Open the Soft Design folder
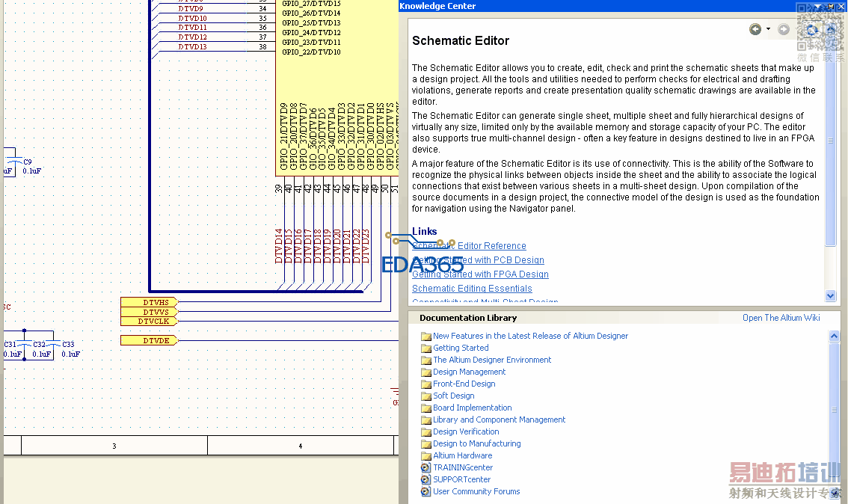The width and height of the screenshot is (848, 504). [x=454, y=396]
